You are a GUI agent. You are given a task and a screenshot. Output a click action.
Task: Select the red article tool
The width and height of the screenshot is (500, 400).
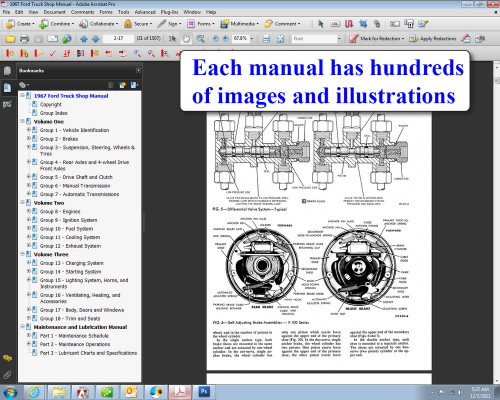(349, 24)
